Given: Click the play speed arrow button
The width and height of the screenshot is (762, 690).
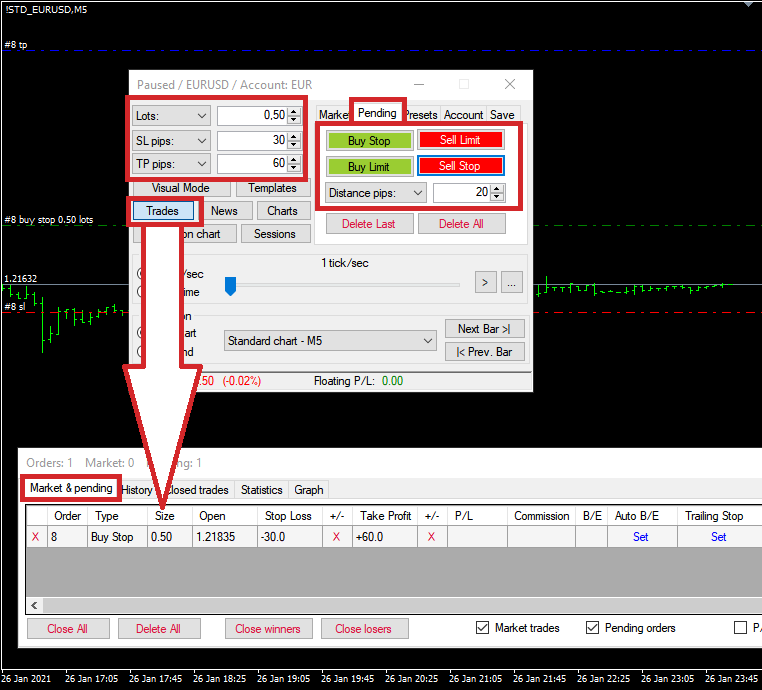Looking at the screenshot, I should click(485, 282).
